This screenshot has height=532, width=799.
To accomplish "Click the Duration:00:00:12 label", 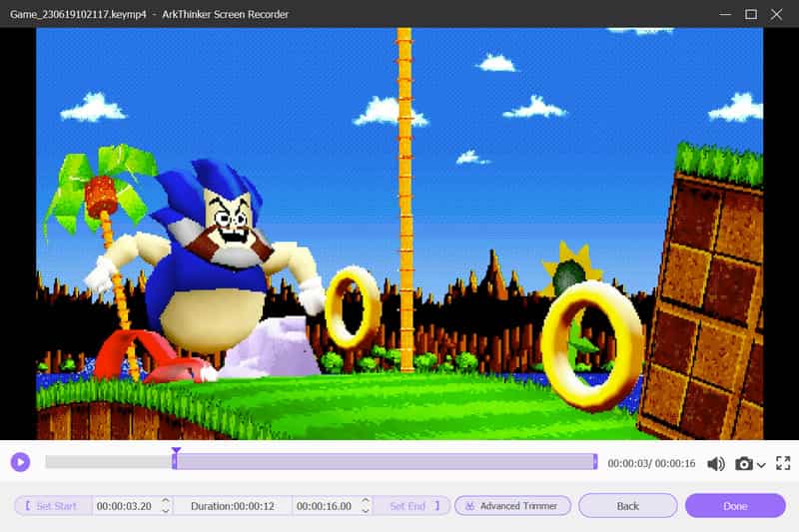I will tap(233, 506).
